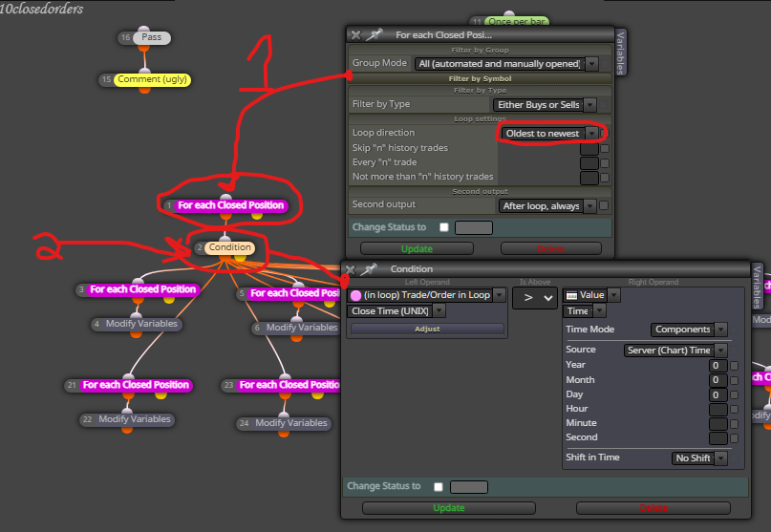The width and height of the screenshot is (771, 532).
Task: Click the Day value field
Action: point(717,394)
